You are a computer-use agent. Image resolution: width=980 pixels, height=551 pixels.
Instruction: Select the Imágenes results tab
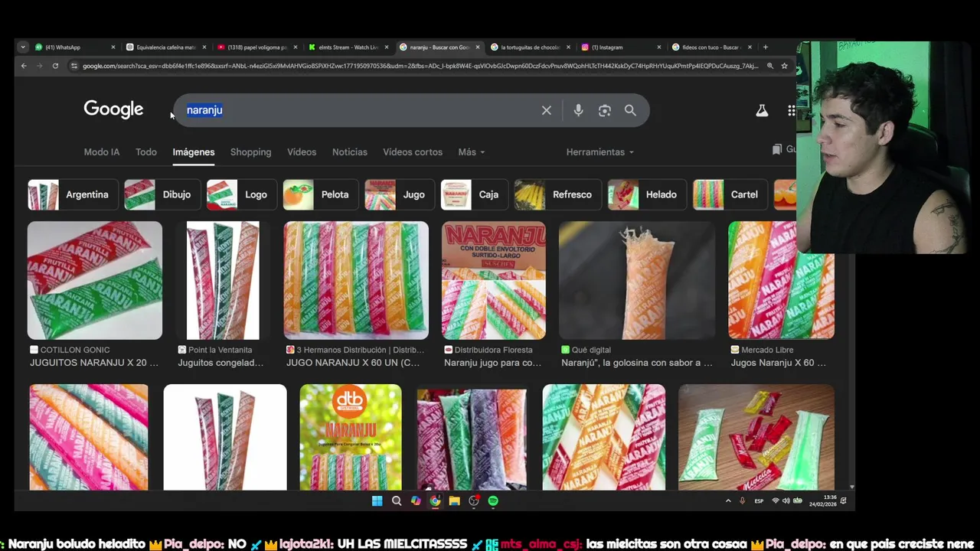194,152
